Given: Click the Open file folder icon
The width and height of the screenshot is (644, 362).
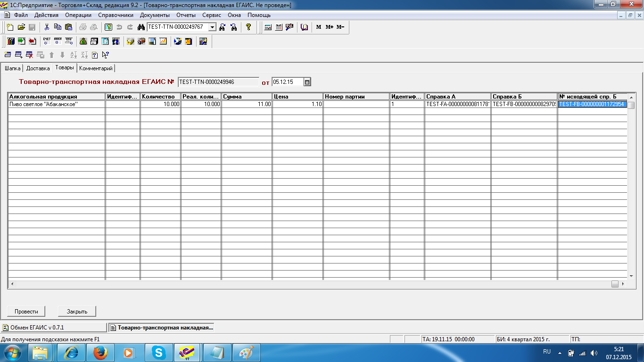Looking at the screenshot, I should [x=21, y=27].
